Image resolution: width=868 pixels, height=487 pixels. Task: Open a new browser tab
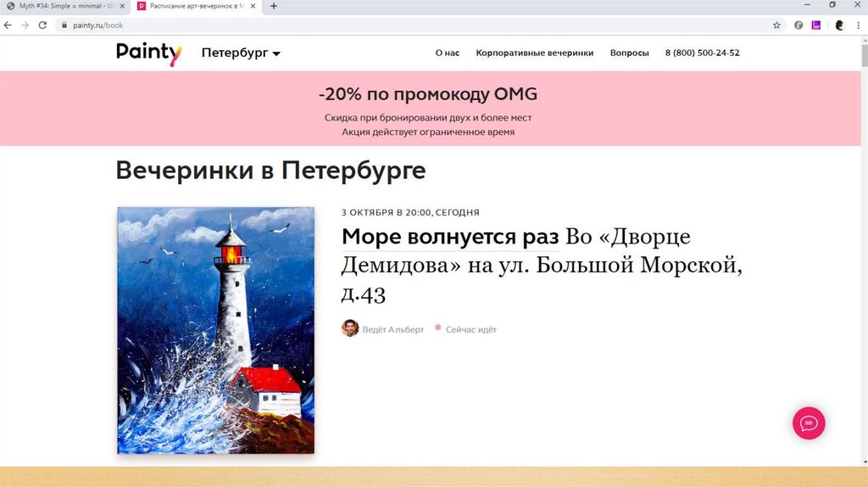pos(274,6)
